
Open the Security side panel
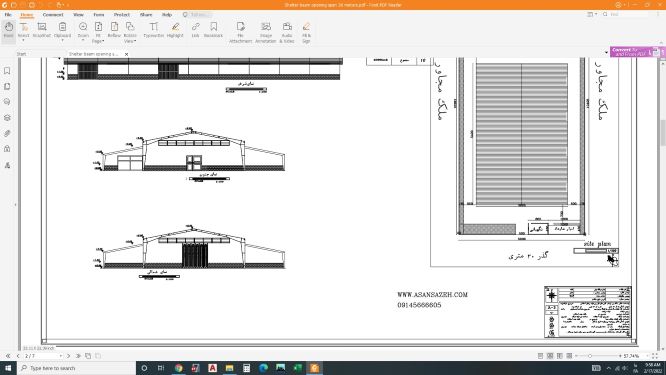point(7,149)
